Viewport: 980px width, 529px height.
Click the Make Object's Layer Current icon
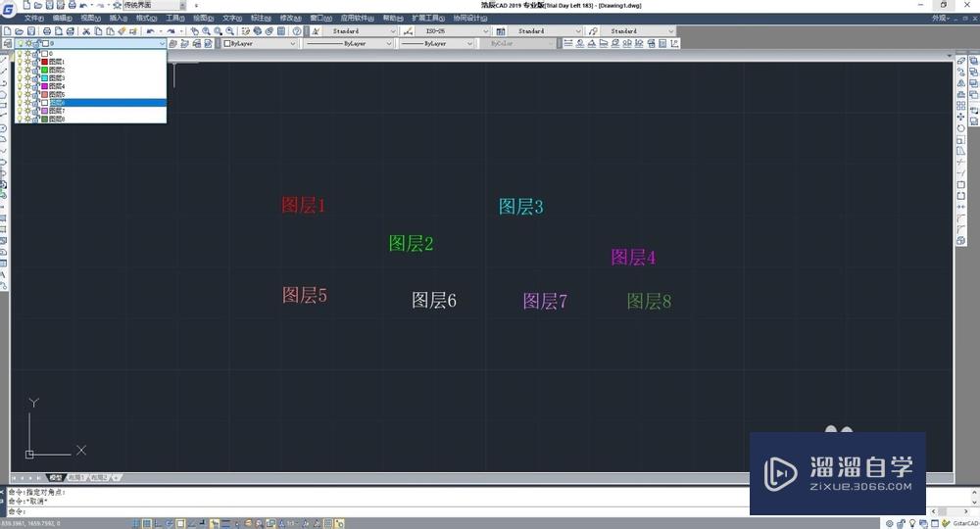pos(173,44)
